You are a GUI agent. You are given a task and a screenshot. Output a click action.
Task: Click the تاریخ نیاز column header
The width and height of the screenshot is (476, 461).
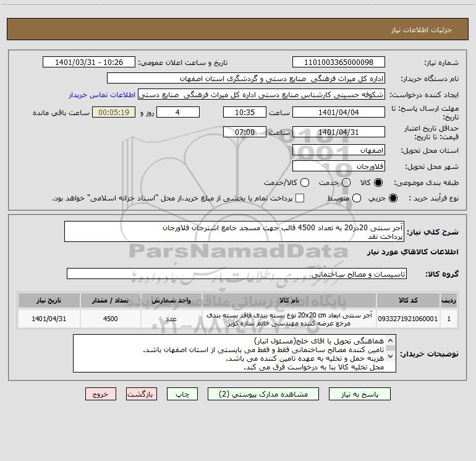point(49,301)
